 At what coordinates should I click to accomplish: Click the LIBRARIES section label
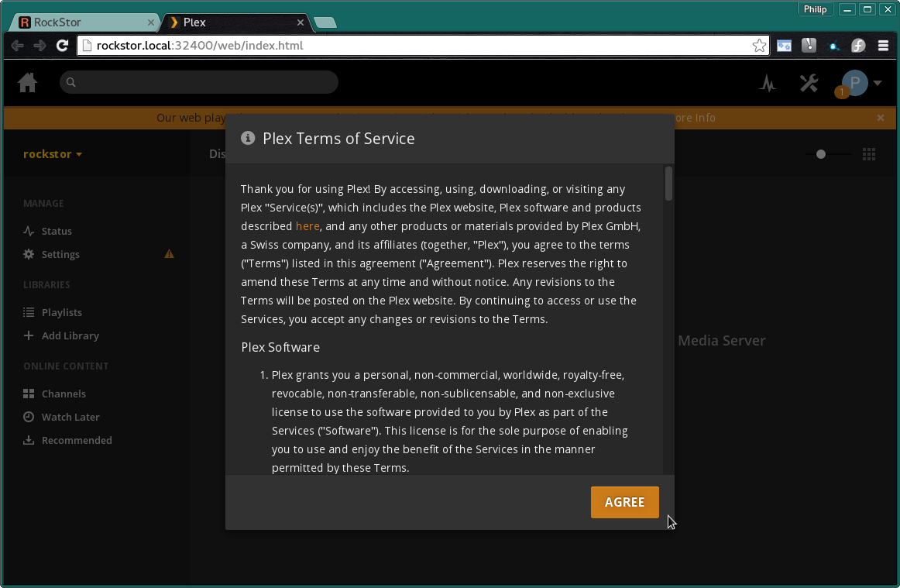click(x=46, y=285)
